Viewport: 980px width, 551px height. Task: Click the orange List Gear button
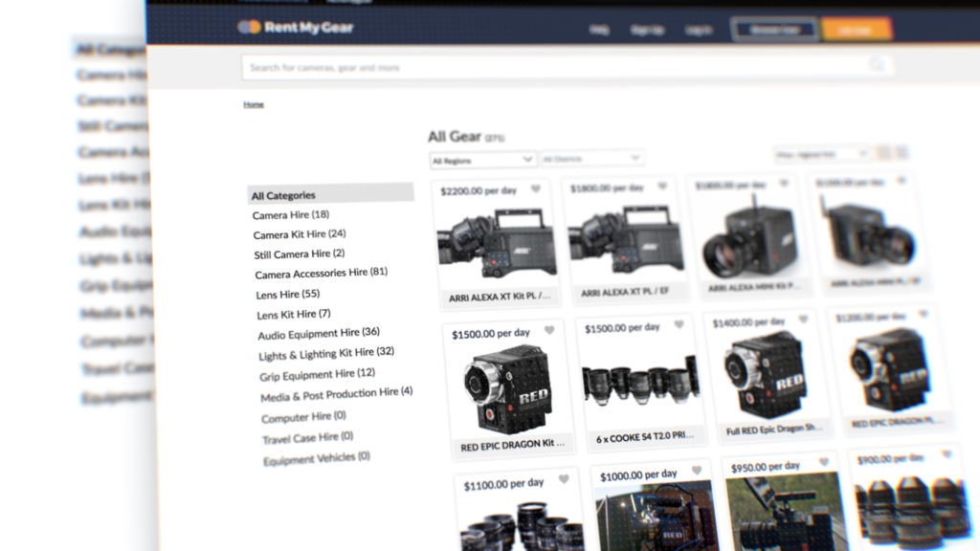click(x=857, y=30)
